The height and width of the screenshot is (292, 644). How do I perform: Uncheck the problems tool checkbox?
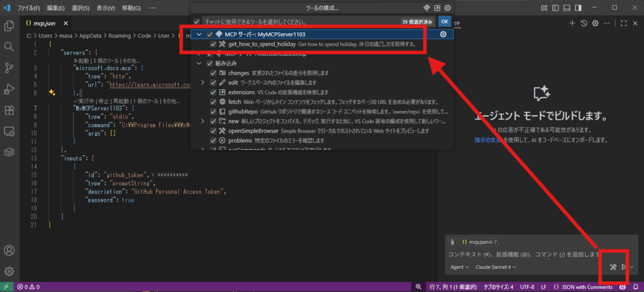(x=214, y=141)
